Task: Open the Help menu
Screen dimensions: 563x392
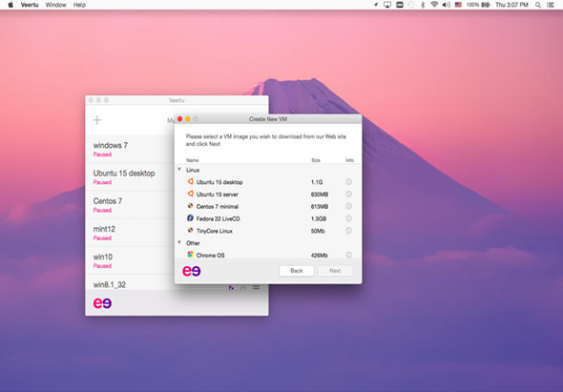Action: [79, 5]
